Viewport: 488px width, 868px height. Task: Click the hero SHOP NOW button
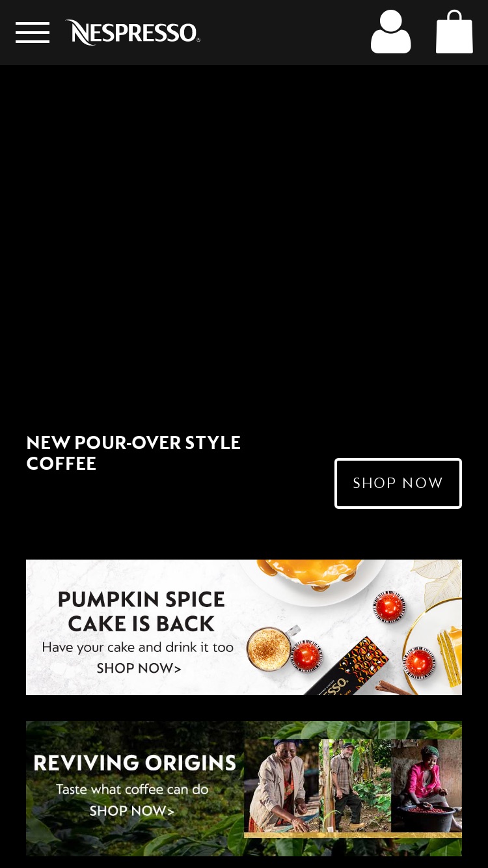398,483
